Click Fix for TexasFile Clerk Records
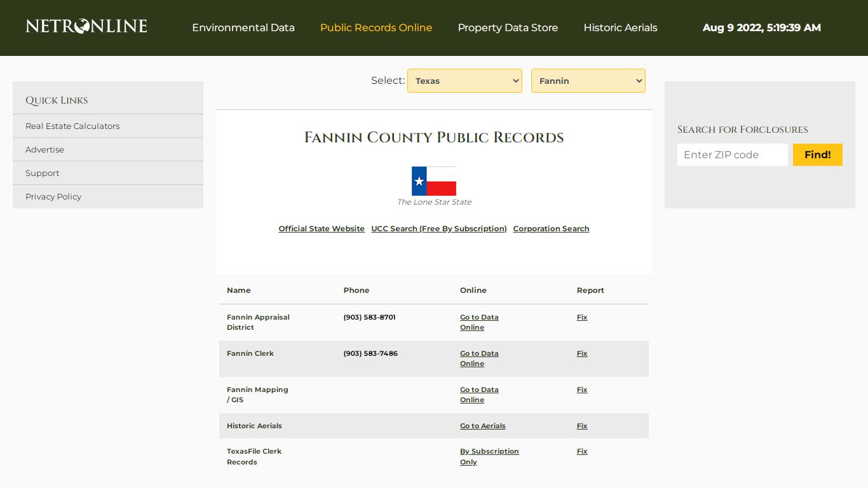The image size is (868, 488). coord(582,451)
